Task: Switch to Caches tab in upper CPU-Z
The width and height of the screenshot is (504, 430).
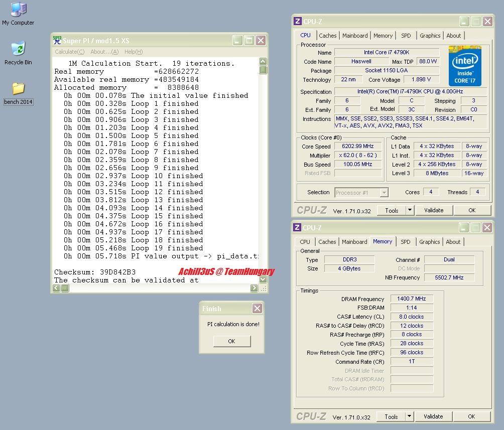Action: 327,36
